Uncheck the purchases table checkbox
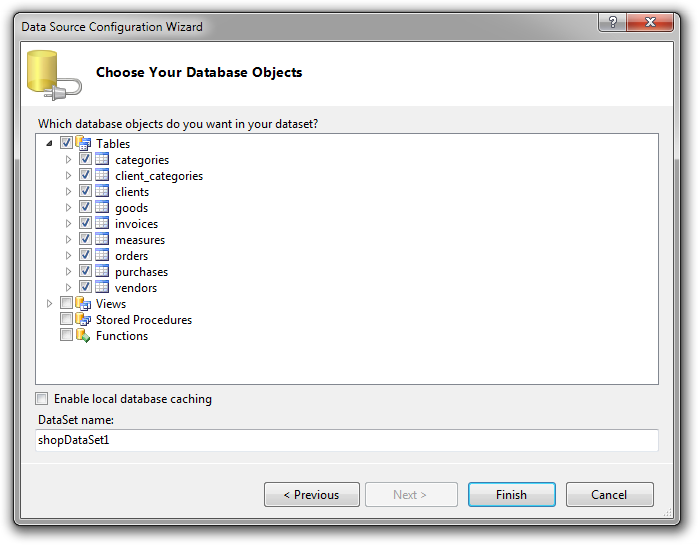699x545 pixels. point(85,271)
